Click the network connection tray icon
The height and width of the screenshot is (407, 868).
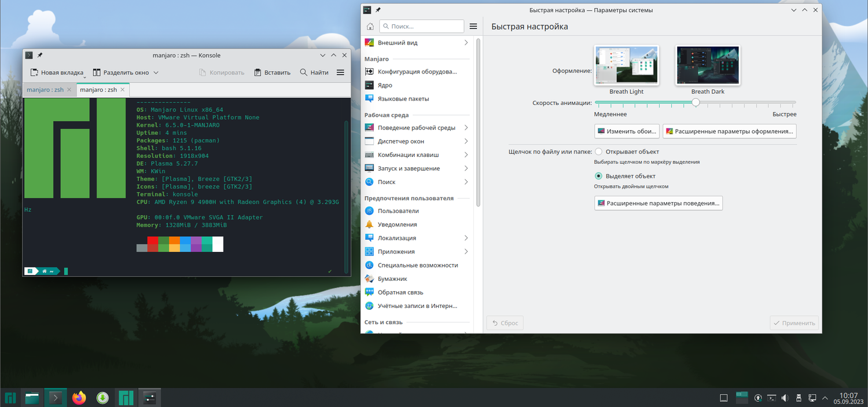pos(812,398)
